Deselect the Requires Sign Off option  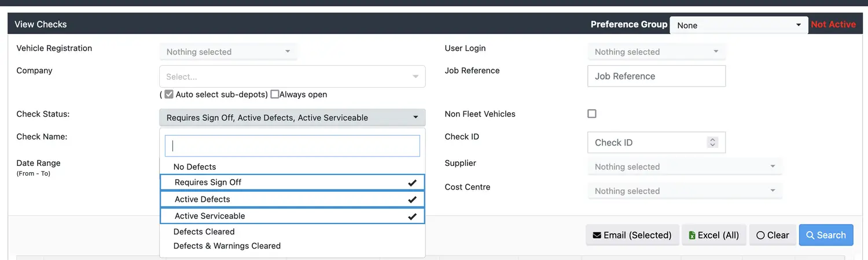(292, 183)
